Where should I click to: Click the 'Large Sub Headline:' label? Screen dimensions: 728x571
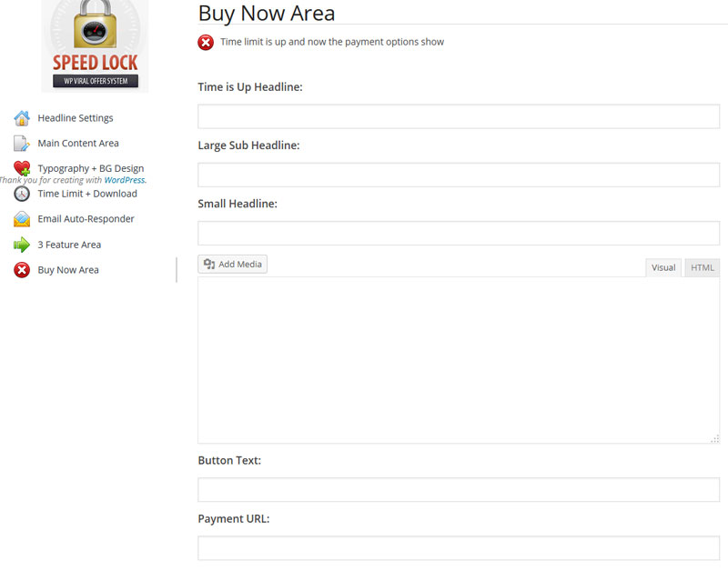click(248, 145)
